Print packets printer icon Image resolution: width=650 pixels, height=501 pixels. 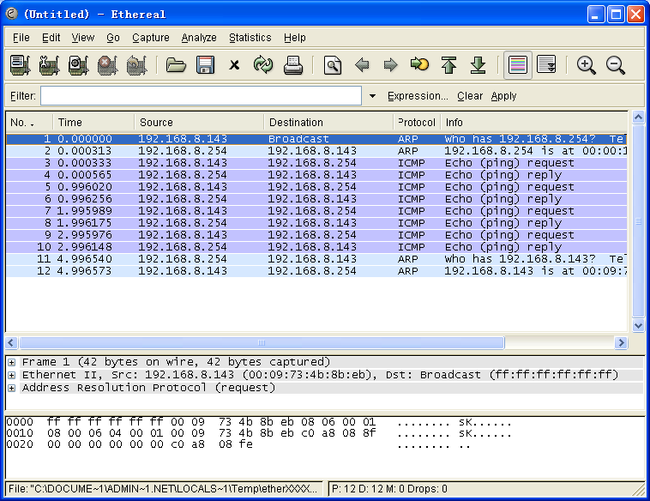point(293,65)
